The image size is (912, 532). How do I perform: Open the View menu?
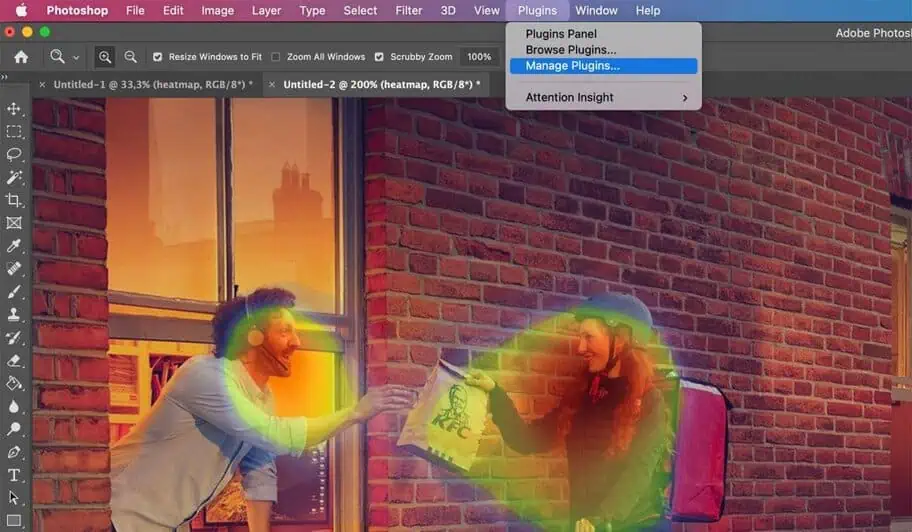click(x=486, y=10)
